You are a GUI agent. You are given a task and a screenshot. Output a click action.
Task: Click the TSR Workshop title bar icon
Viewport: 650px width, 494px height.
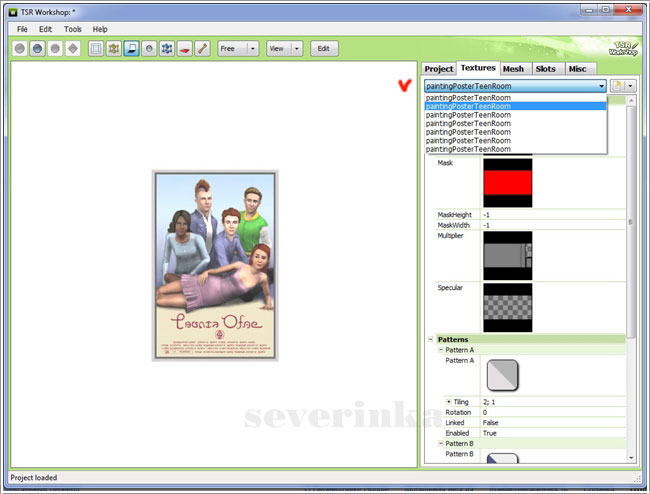click(x=13, y=12)
